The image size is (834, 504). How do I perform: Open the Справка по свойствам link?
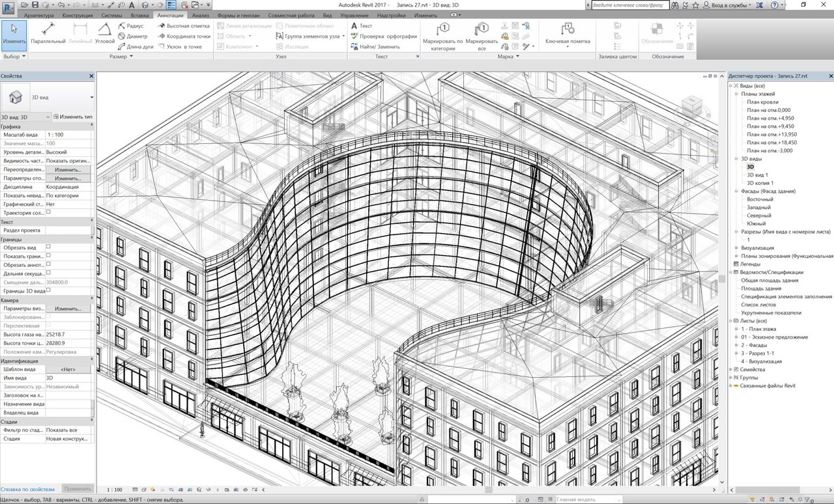coord(28,488)
